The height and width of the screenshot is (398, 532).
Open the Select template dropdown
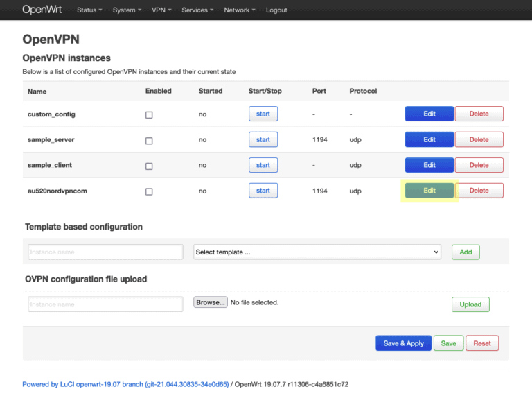[317, 252]
